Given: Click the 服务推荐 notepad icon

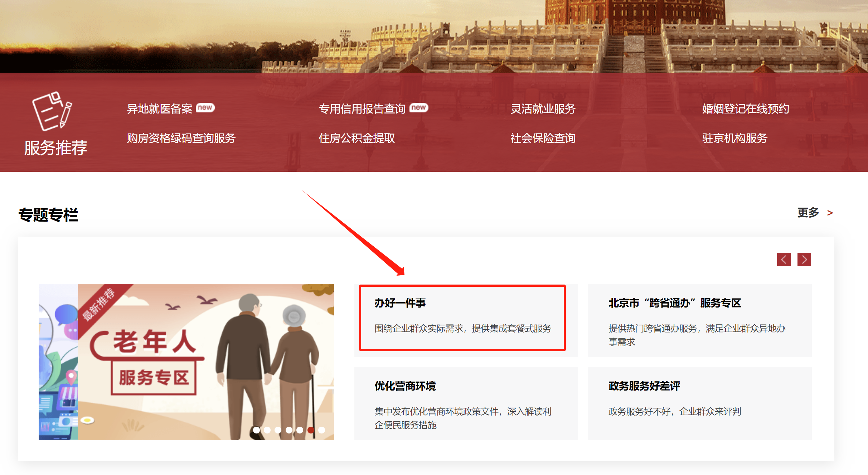Looking at the screenshot, I should [x=52, y=111].
